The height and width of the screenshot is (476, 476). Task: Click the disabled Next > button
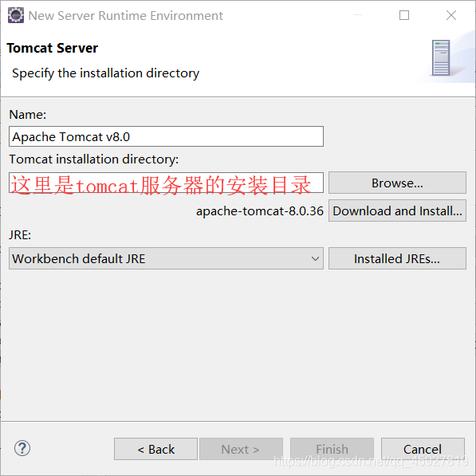point(241,449)
